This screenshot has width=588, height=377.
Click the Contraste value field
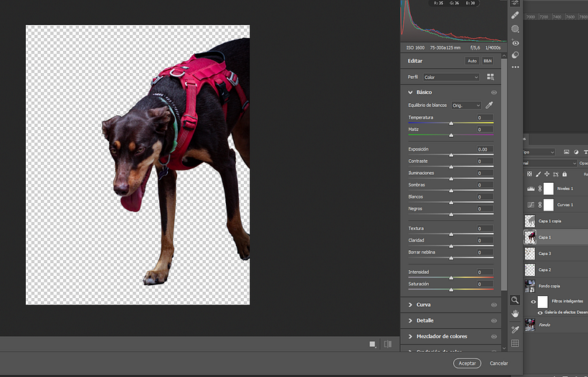(485, 161)
